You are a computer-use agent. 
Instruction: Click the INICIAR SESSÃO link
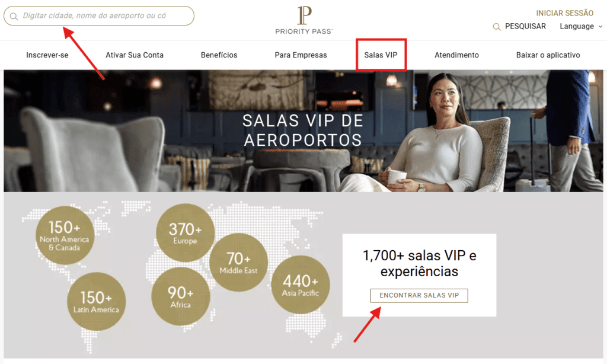(564, 13)
